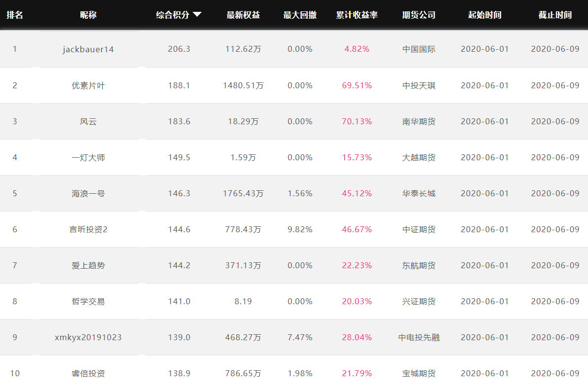
Task: Click the 最新权益 column header
Action: pos(243,15)
